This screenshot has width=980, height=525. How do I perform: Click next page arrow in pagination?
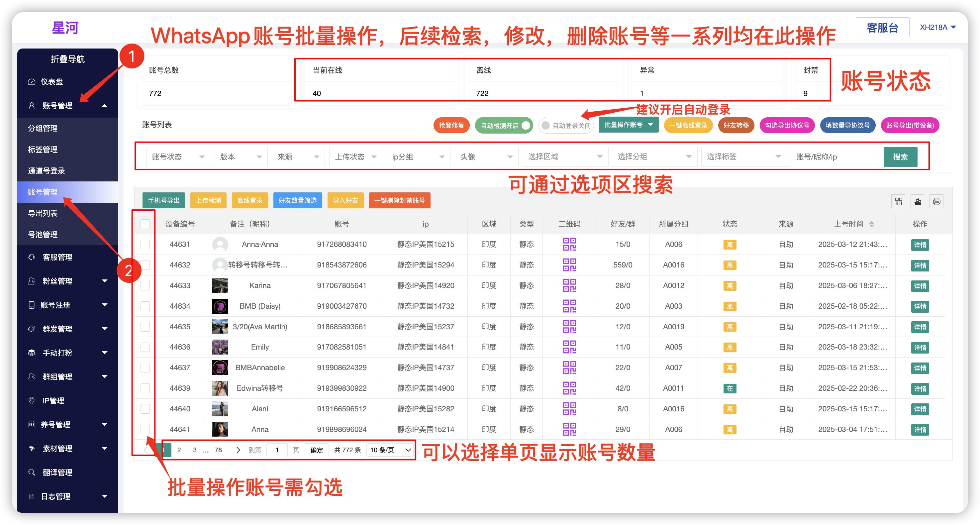pyautogui.click(x=238, y=450)
